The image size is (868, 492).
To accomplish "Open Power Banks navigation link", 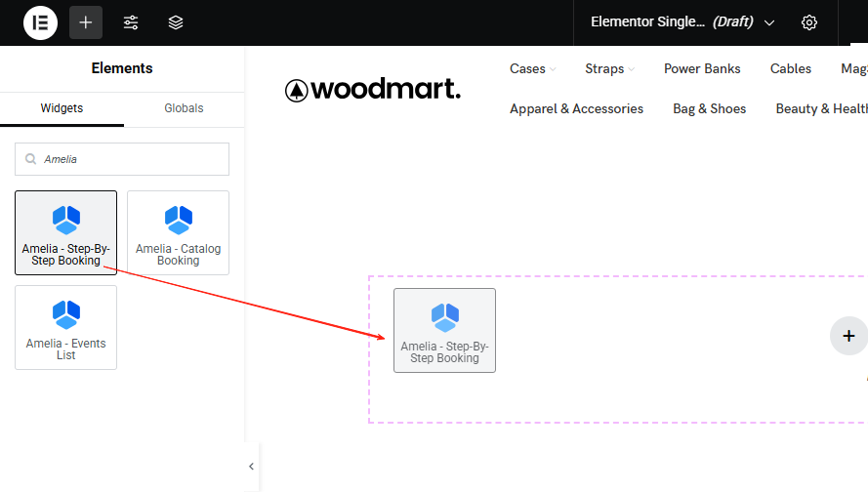I will click(x=702, y=68).
